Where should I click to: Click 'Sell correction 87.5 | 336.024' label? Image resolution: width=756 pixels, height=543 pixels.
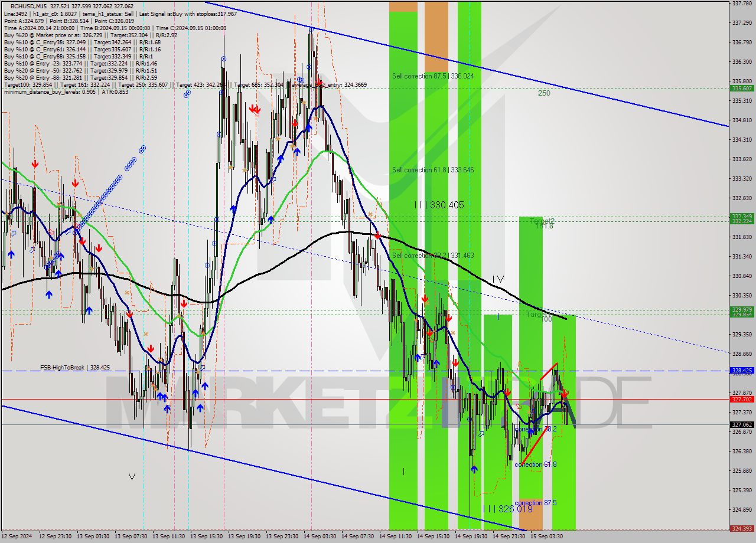click(433, 76)
